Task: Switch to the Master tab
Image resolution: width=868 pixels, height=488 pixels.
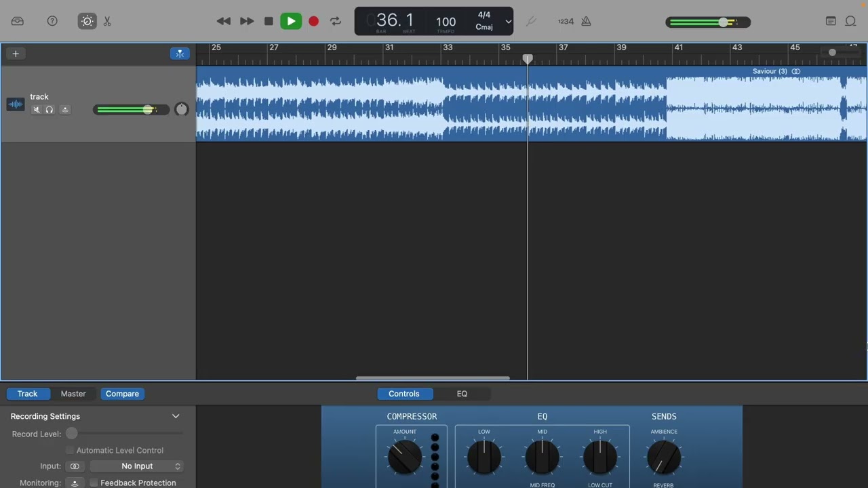Action: [x=73, y=394]
